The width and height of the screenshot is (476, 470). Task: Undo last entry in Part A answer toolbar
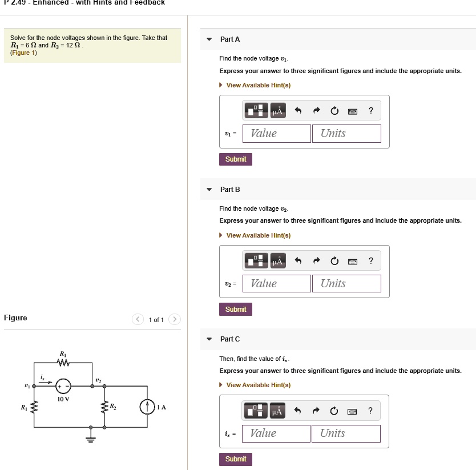[x=297, y=110]
